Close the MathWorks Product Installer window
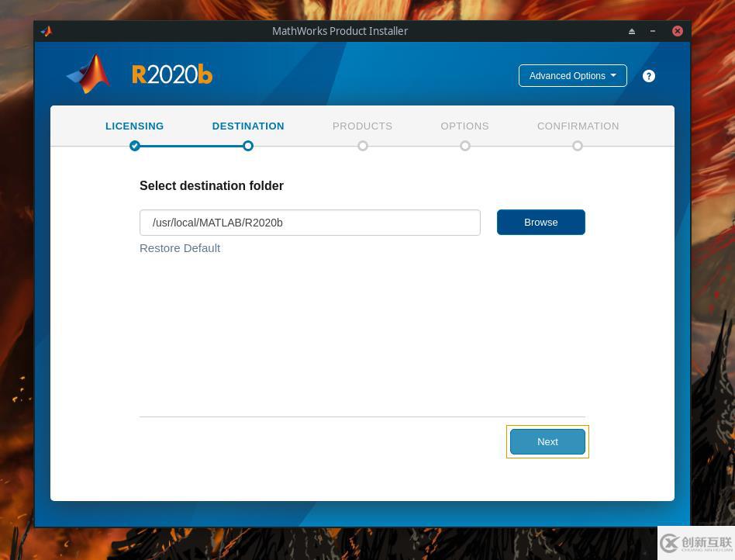 point(678,31)
